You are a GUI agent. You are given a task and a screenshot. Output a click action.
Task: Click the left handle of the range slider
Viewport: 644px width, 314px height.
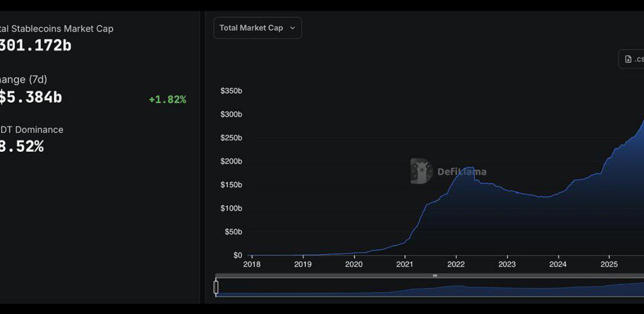click(216, 287)
